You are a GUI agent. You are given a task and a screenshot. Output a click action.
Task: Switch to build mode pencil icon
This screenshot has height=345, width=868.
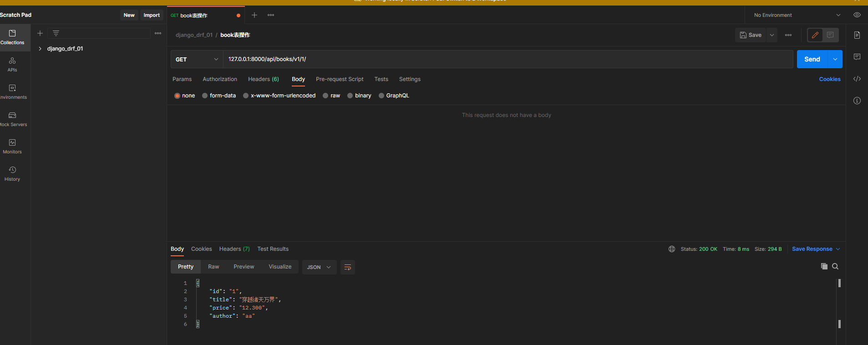(815, 35)
